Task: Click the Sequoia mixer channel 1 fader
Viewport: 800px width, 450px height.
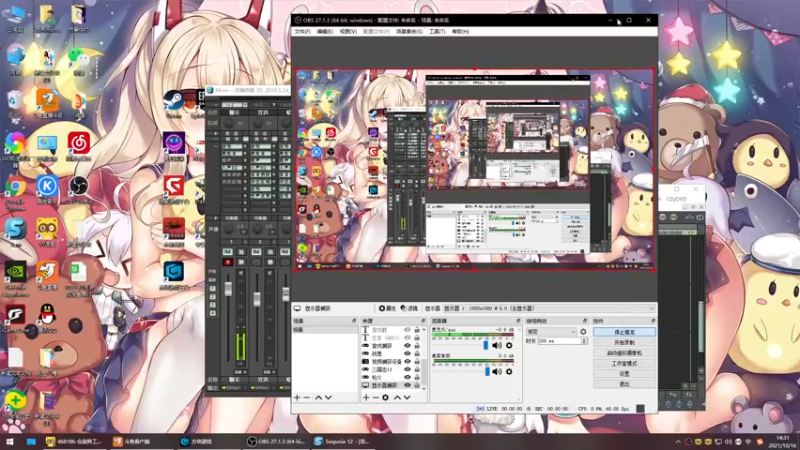Action: pos(228,289)
